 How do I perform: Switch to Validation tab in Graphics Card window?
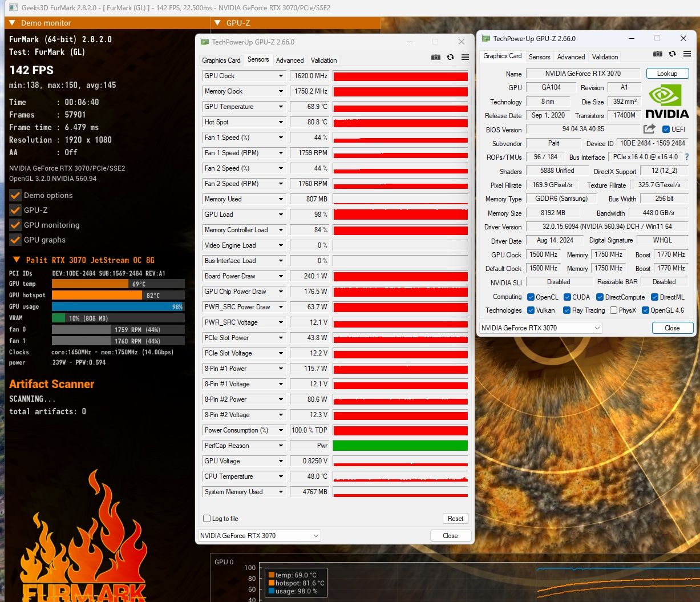click(x=605, y=57)
